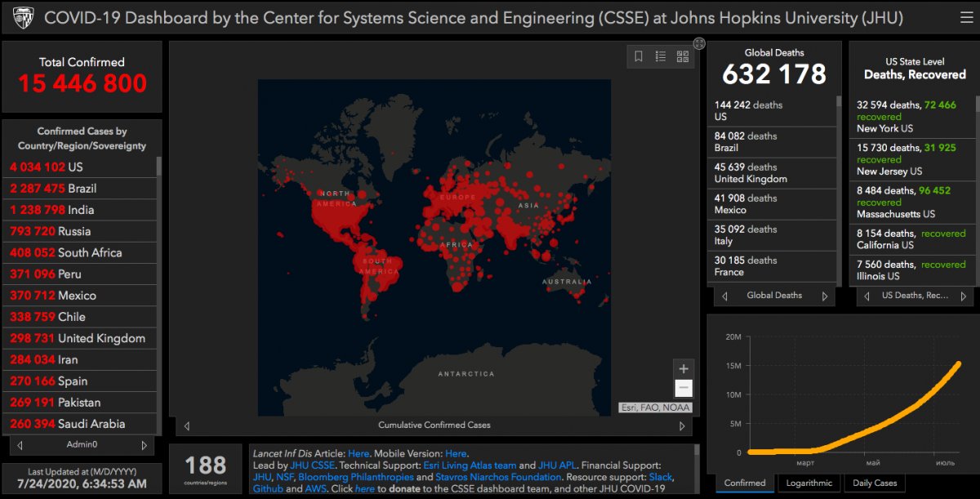Viewport: 980px width, 499px height.
Task: Open the Stavros Niarchos Foundation link
Action: click(498, 477)
